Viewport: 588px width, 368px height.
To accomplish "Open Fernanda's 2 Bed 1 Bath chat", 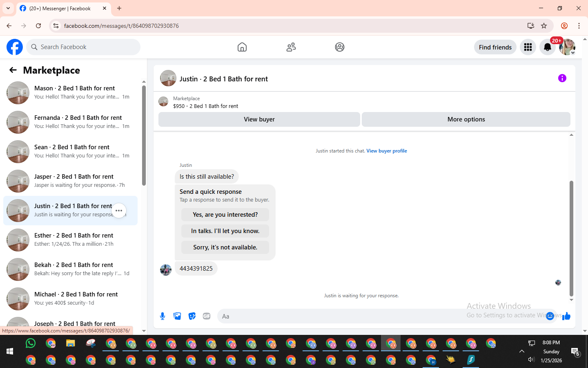I will [70, 122].
